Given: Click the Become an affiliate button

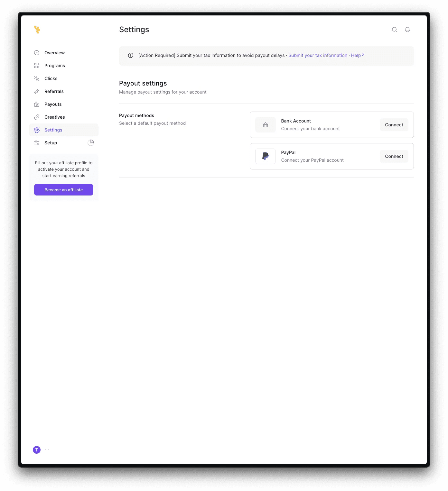Looking at the screenshot, I should (64, 190).
